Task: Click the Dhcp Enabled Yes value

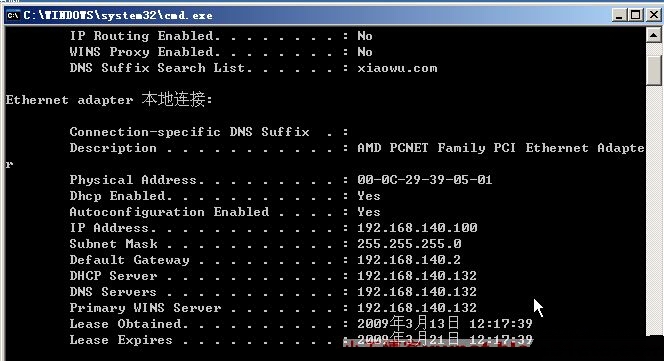Action: point(369,196)
